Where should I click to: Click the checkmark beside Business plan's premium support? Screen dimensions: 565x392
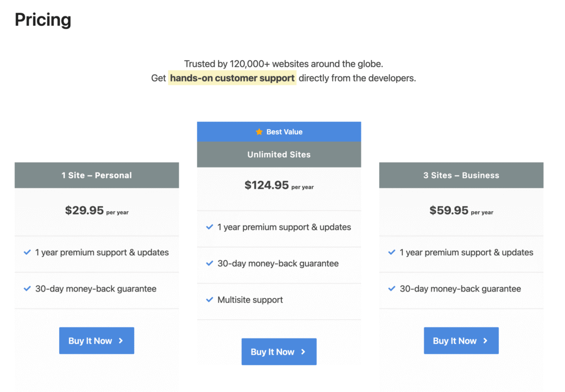392,252
